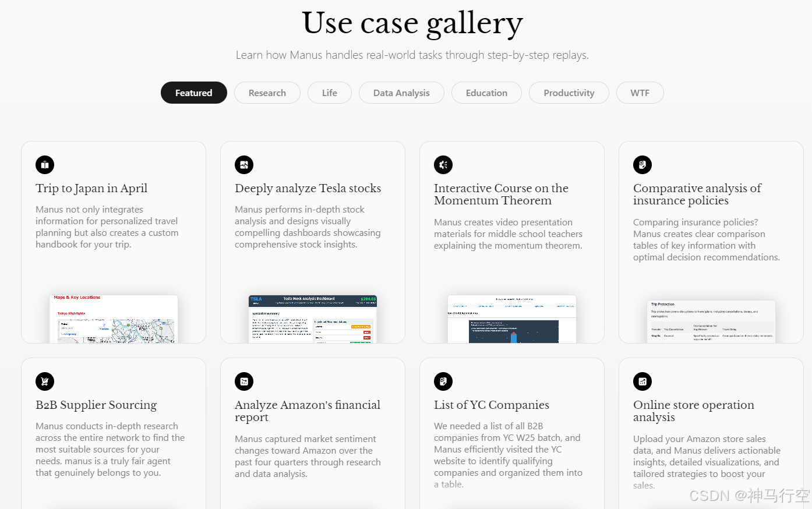Select the Featured category tab

click(x=194, y=93)
